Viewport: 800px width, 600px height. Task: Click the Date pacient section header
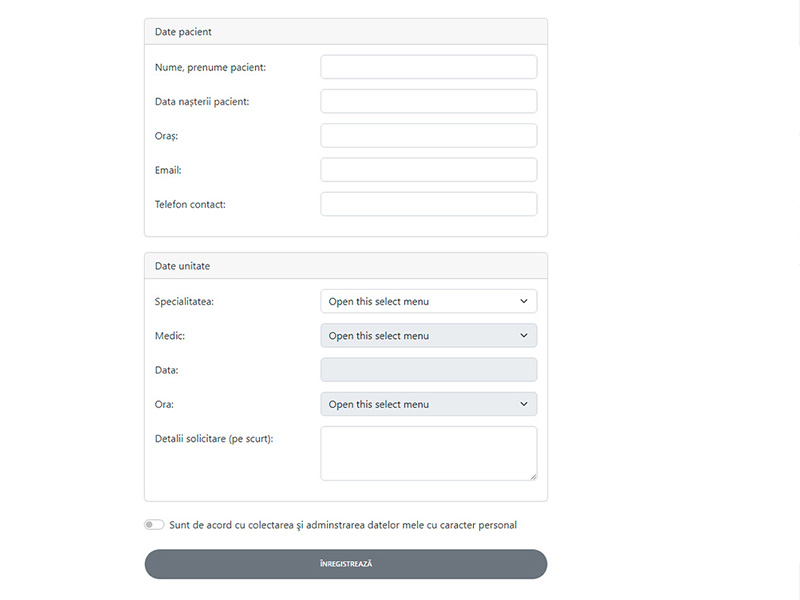346,32
